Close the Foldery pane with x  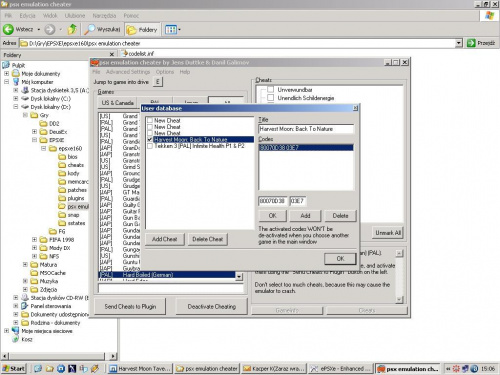(112, 54)
